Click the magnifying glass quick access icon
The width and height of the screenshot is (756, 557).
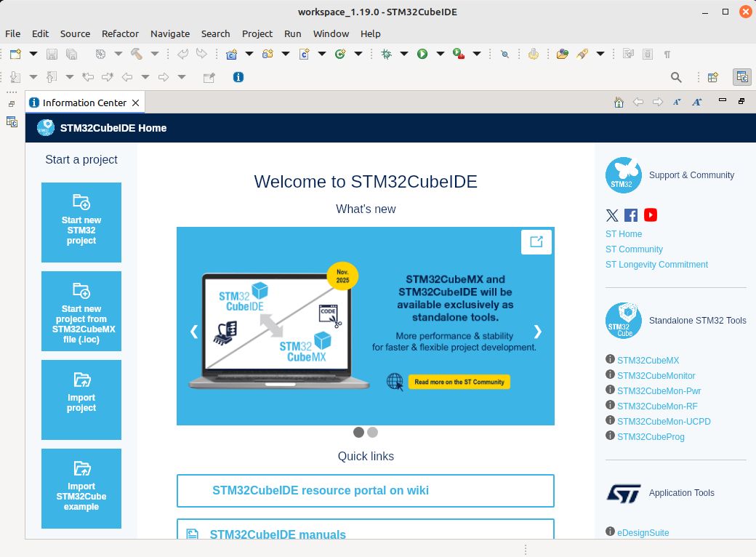tap(676, 77)
